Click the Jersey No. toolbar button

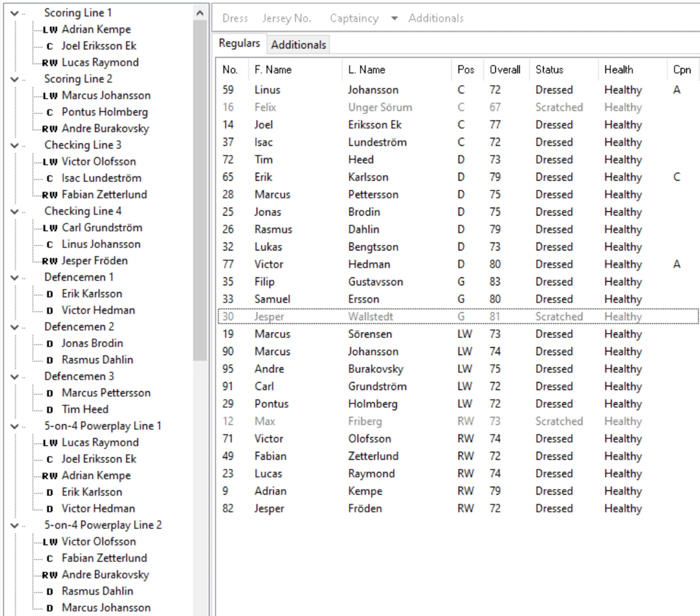[x=287, y=19]
